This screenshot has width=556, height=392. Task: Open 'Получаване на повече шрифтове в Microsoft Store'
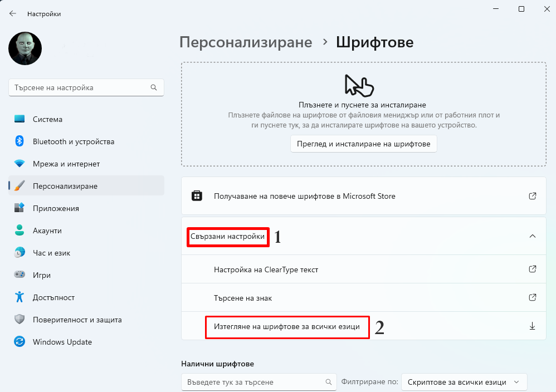tap(363, 196)
